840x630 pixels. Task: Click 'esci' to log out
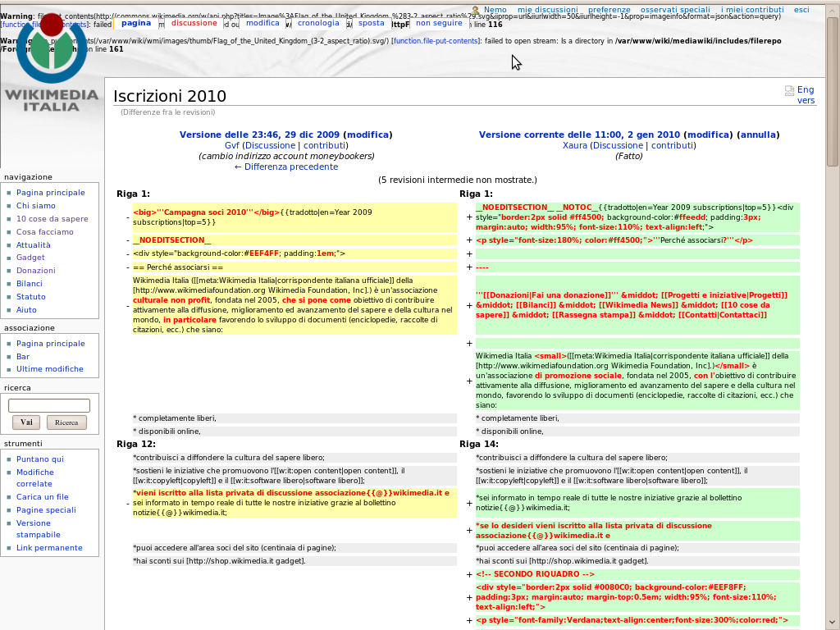click(801, 10)
